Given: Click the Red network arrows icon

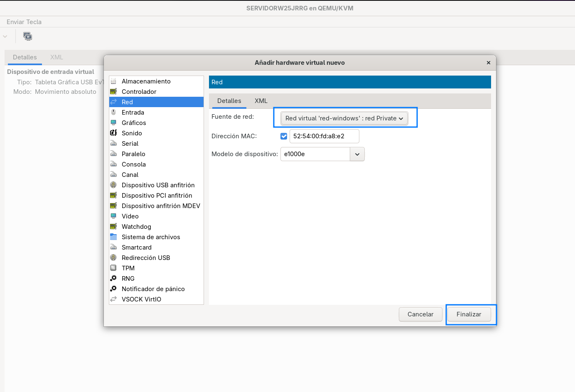Looking at the screenshot, I should [113, 102].
